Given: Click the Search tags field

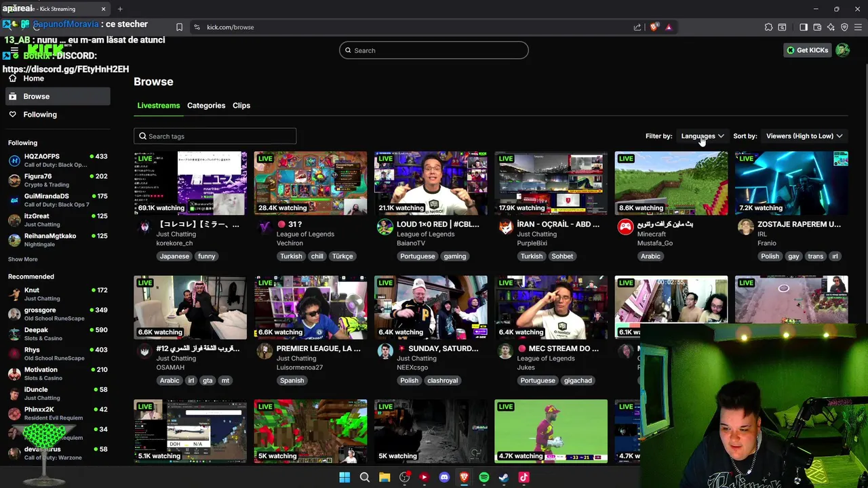Looking at the screenshot, I should click(x=215, y=136).
